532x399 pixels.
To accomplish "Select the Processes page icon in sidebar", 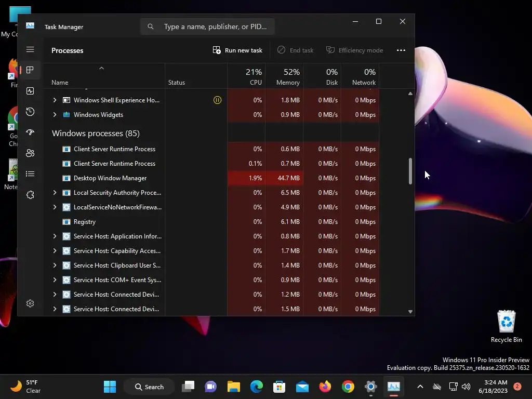I will pos(30,70).
